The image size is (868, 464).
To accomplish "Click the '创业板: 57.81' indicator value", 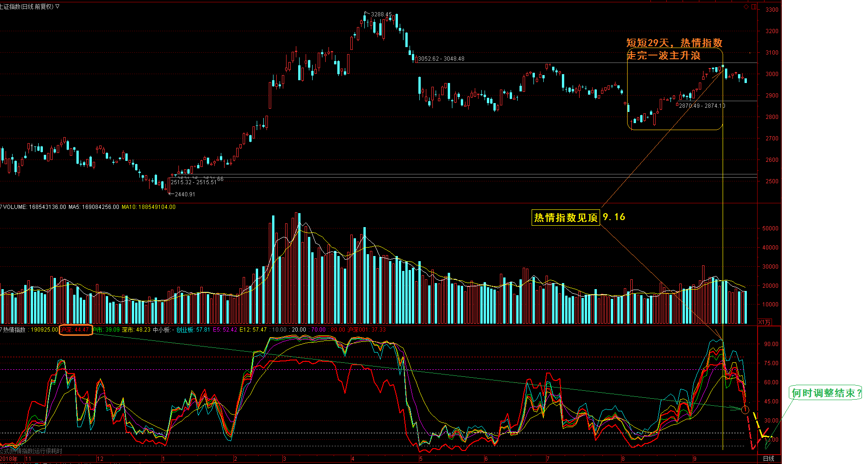I will (x=193, y=330).
